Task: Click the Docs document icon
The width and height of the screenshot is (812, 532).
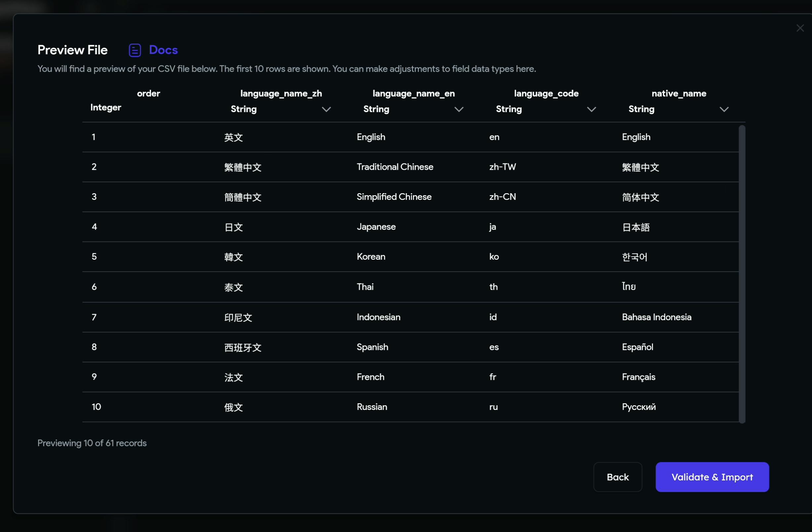Action: click(135, 50)
